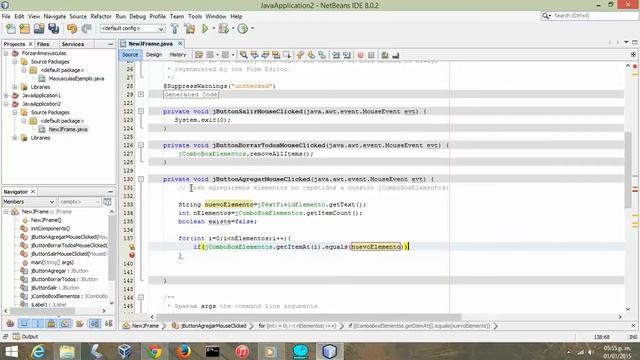Viewport: 640px width, 360px height.
Task: Open the default config dropdown
Action: pos(133,29)
